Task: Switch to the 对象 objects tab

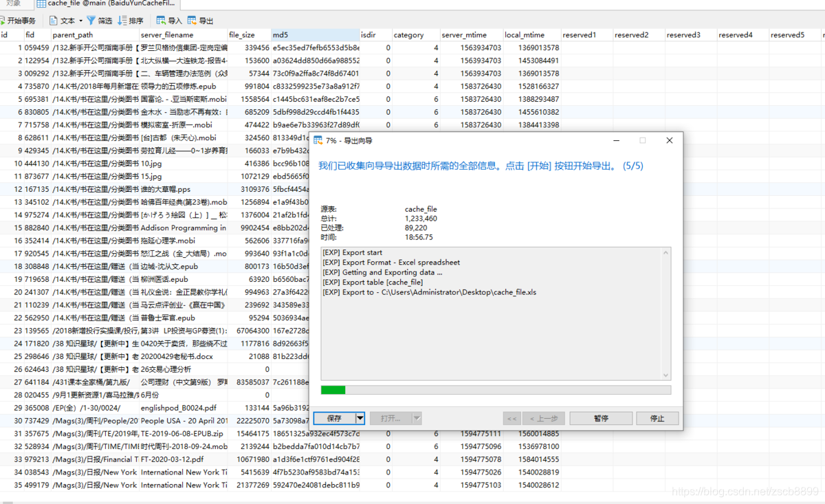Action: pyautogui.click(x=14, y=3)
